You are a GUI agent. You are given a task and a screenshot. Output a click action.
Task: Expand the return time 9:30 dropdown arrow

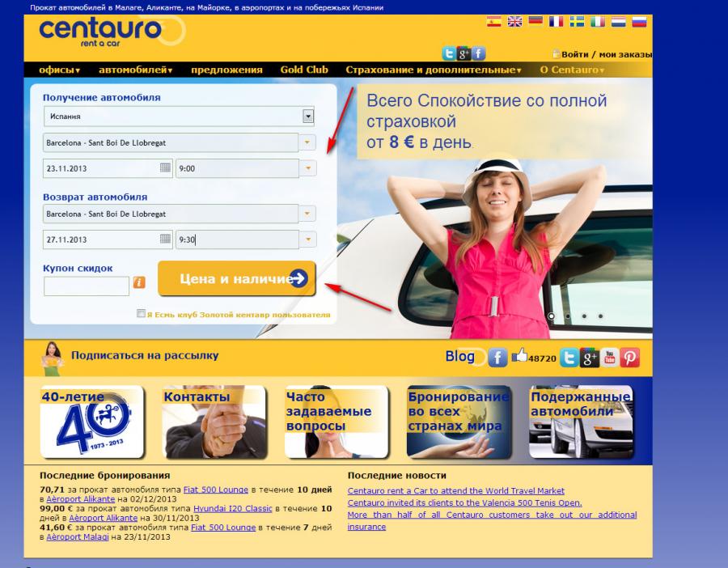pyautogui.click(x=308, y=239)
